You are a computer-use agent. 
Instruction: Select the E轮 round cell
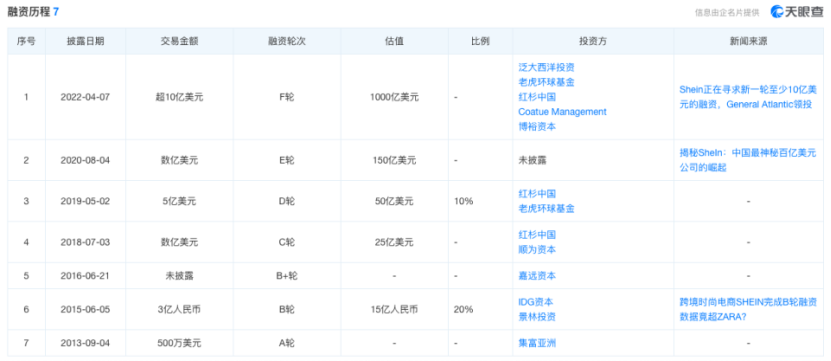[x=286, y=160]
